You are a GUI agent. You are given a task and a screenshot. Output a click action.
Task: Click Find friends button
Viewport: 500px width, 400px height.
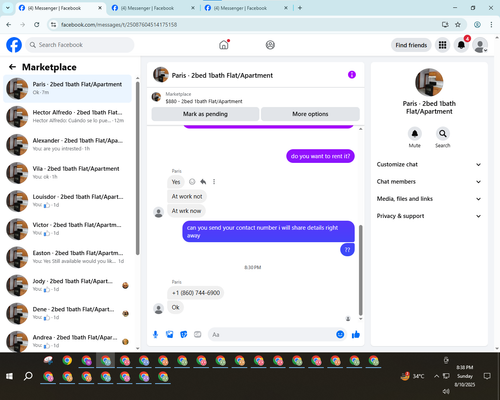coord(411,45)
